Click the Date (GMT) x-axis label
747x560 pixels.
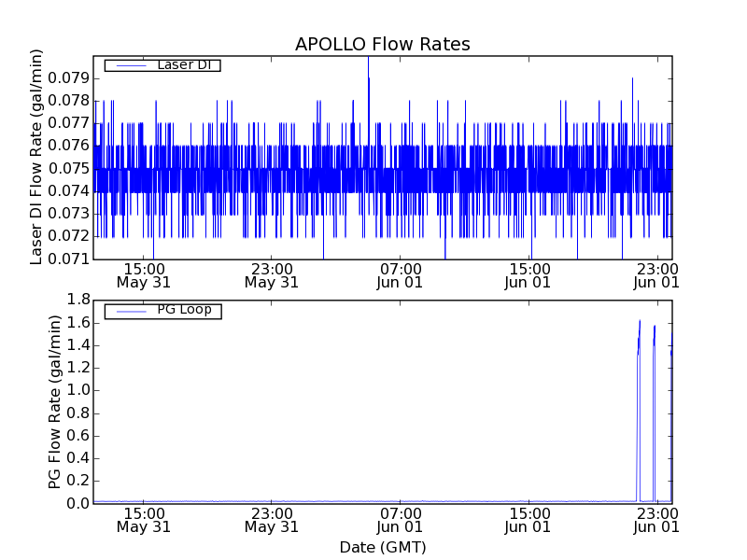382,547
